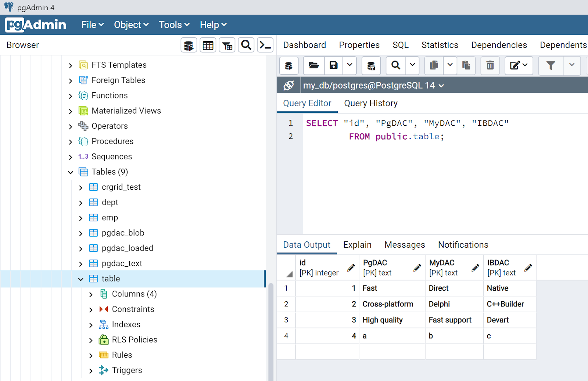Click the 'Fast support' cell
This screenshot has height=381, width=588.
[454, 320]
